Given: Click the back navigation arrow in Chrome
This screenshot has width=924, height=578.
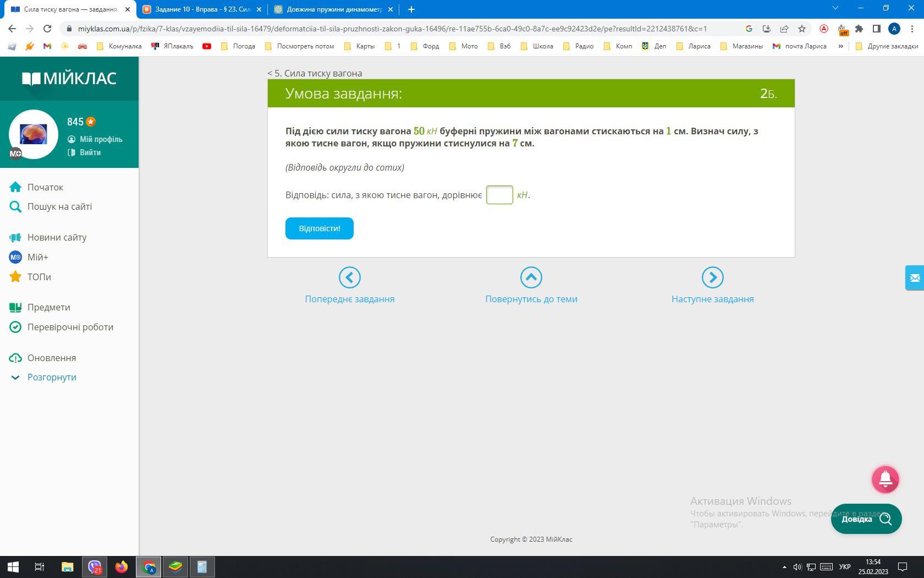Looking at the screenshot, I should (x=12, y=29).
